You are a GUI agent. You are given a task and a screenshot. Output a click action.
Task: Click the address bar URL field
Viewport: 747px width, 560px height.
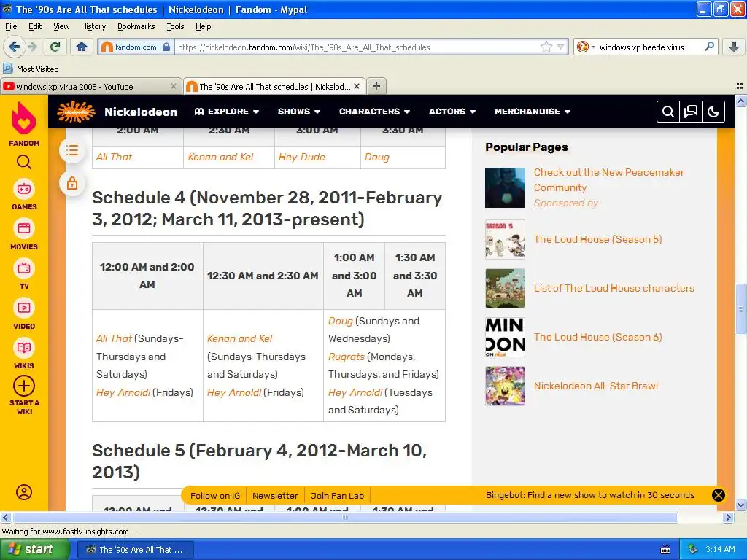357,47
